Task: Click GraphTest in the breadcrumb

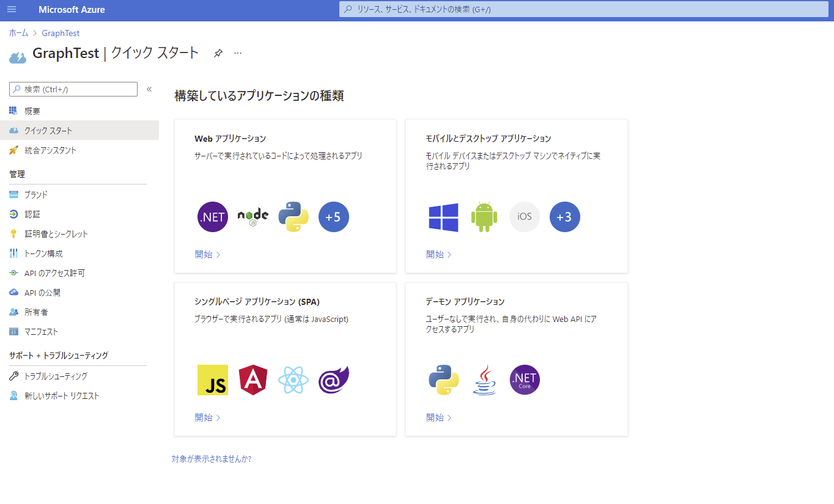Action: coord(61,33)
